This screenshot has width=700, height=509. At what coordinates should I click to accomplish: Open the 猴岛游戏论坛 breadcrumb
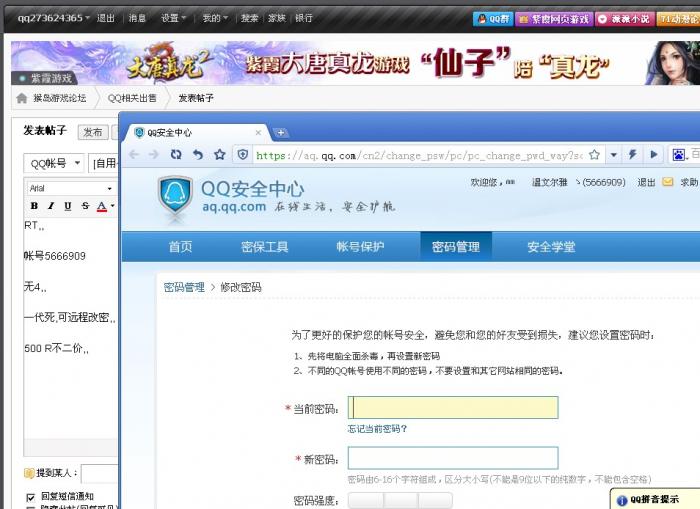(59, 98)
